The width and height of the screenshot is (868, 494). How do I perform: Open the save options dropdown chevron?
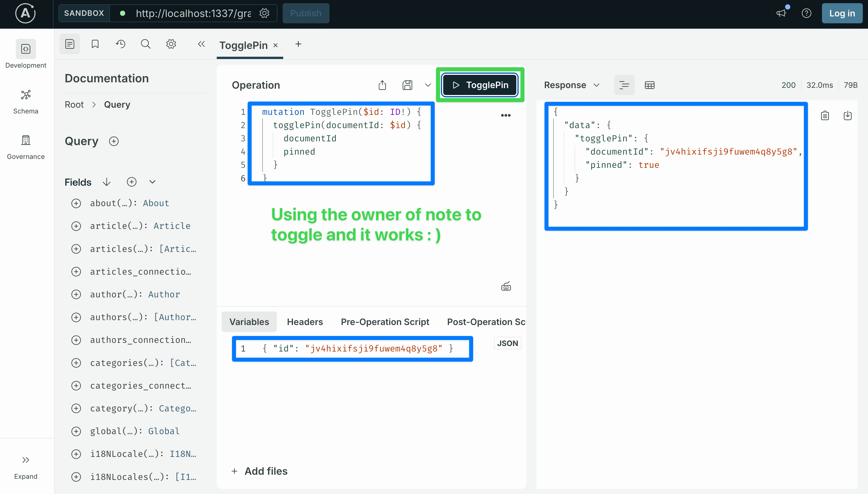(428, 85)
